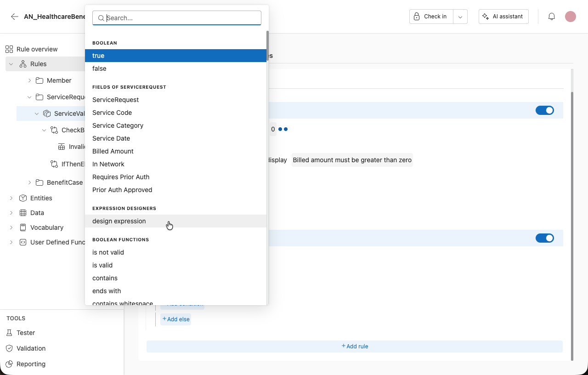This screenshot has width=588, height=375.
Task: Click the Member folder icon
Action: tap(40, 80)
